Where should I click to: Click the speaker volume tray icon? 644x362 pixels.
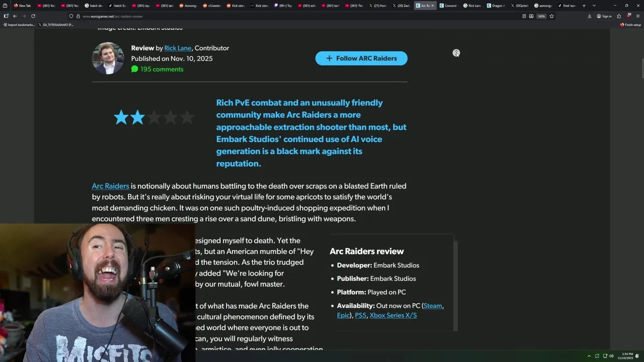point(611,356)
